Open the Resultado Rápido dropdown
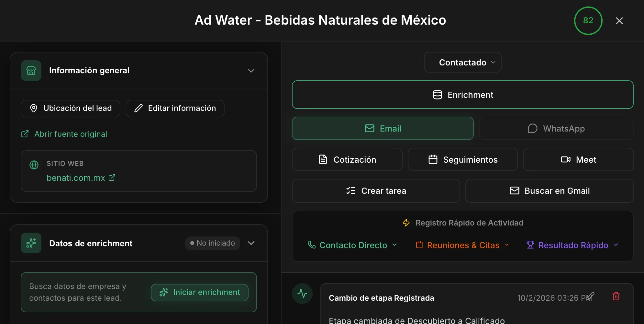 tap(572, 245)
